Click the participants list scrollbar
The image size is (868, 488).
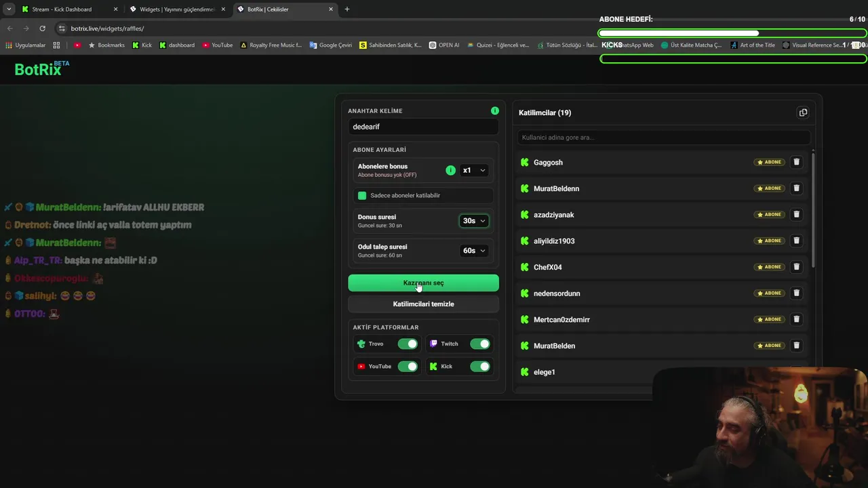[x=812, y=210]
